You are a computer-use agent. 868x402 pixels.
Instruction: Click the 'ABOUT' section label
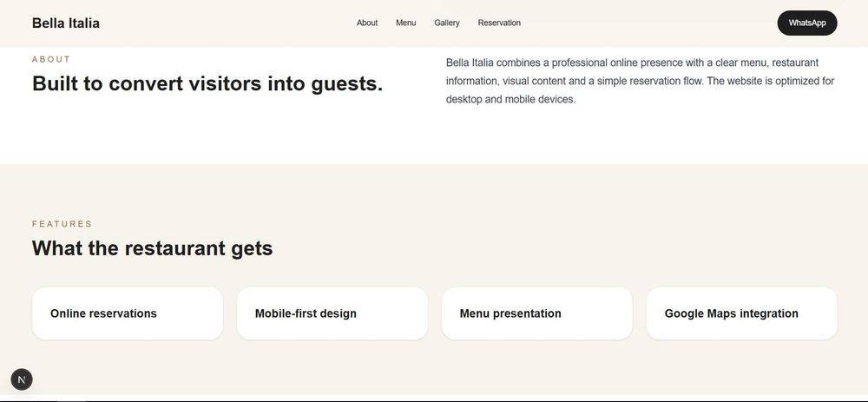(x=51, y=59)
